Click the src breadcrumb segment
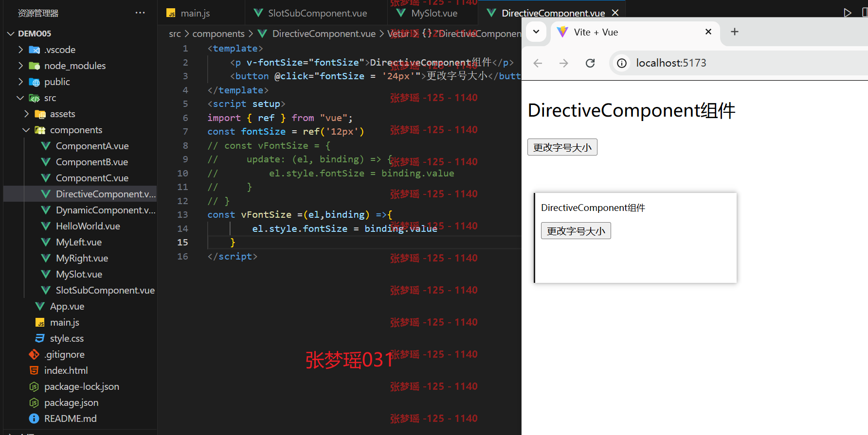The height and width of the screenshot is (435, 868). coord(175,34)
